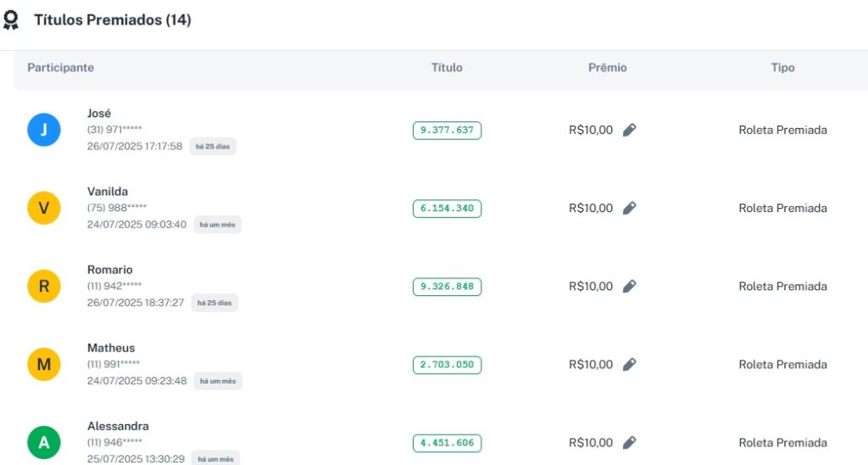Click the Tipo column header
This screenshot has height=465, width=868.
(x=782, y=68)
